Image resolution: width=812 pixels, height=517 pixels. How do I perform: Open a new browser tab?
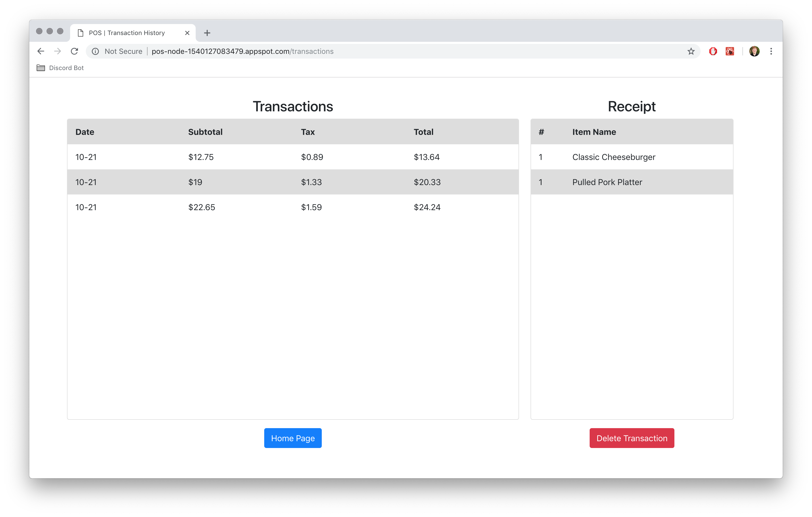(x=207, y=33)
